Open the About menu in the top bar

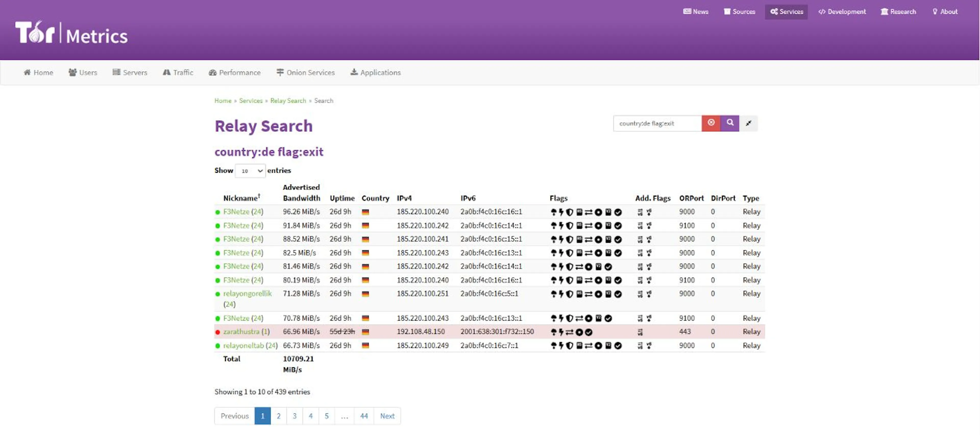click(x=945, y=12)
